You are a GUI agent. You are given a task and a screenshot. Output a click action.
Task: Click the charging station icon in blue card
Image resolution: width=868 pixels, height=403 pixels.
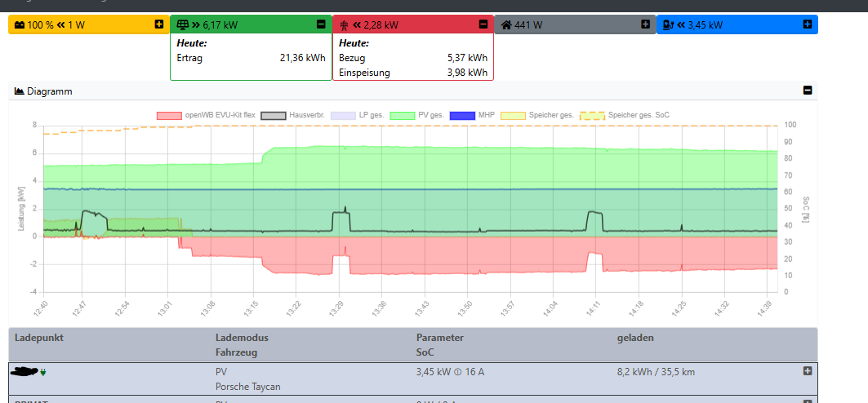click(668, 25)
